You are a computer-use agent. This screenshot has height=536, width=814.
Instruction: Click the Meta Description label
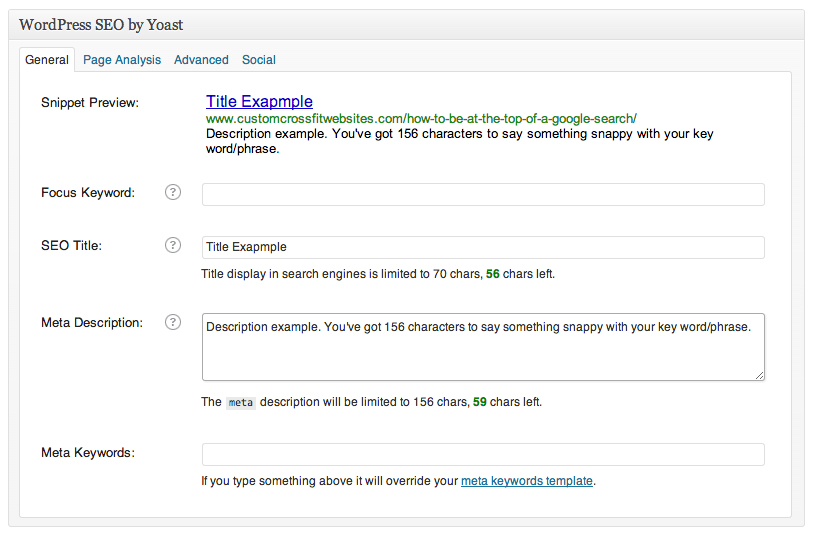click(92, 323)
